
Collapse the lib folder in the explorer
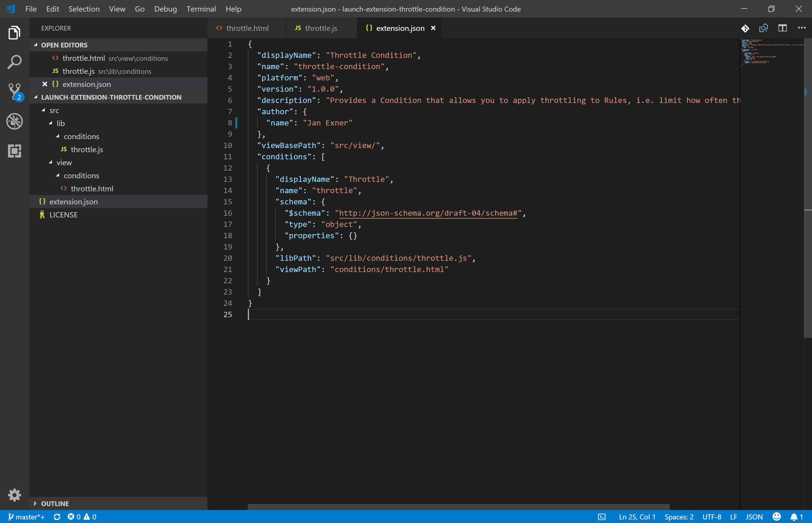51,123
